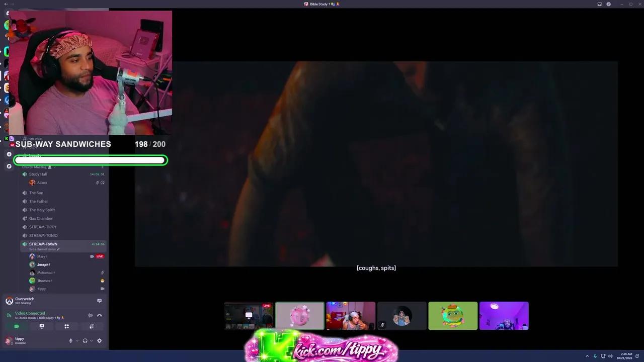This screenshot has height=362, width=644.
Task: Open User Settings gear icon
Action: [x=99, y=341]
